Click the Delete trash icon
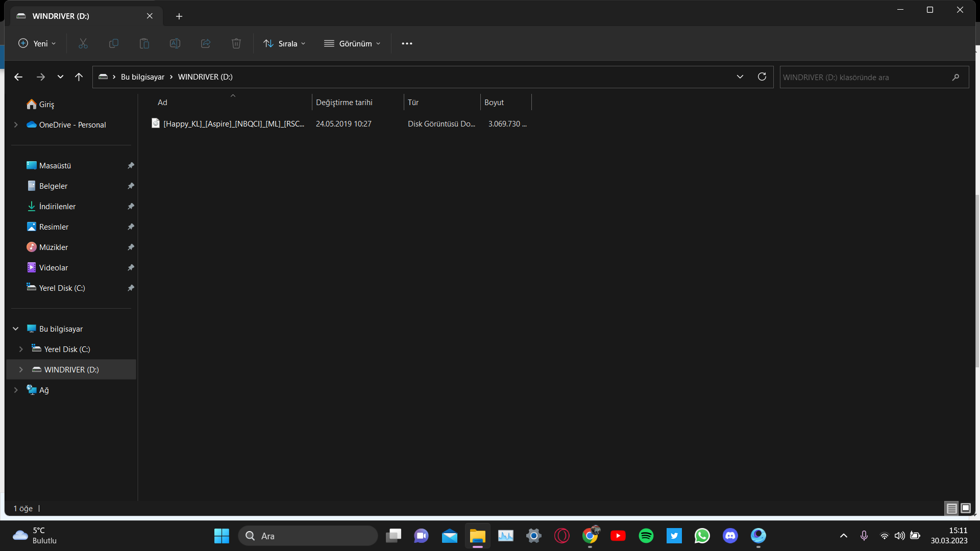 pos(236,44)
